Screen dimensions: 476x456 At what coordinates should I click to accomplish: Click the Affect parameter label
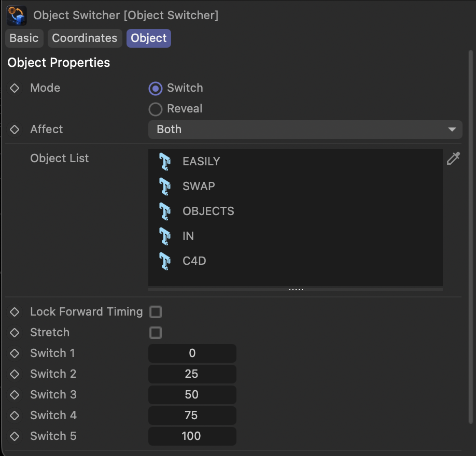point(47,130)
